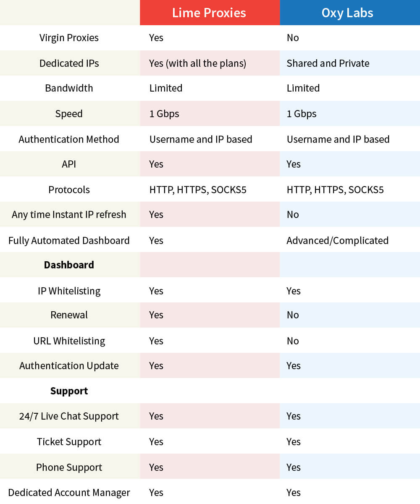Image resolution: width=420 pixels, height=504 pixels.
Task: Select the API row label
Action: (69, 164)
